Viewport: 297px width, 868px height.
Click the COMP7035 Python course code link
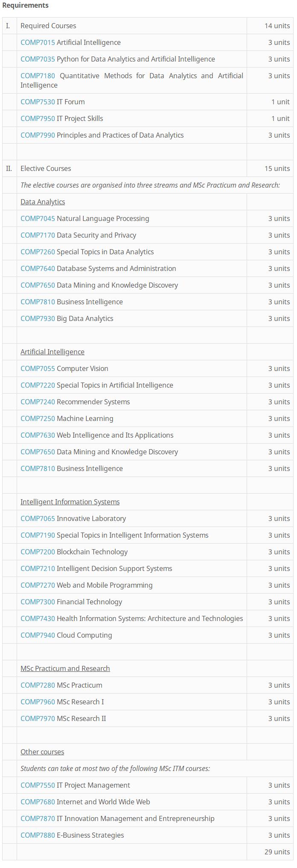[38, 59]
